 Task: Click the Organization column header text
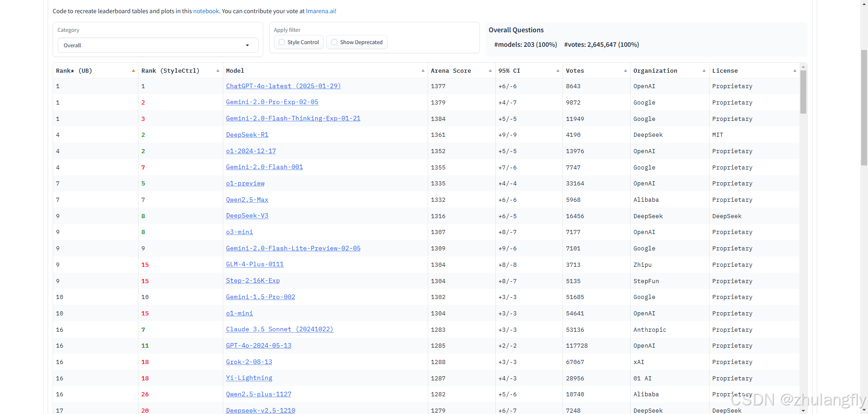655,70
